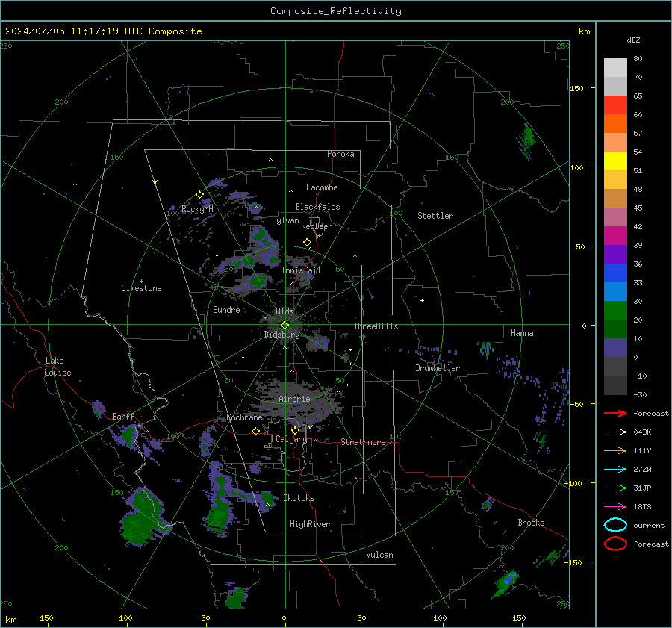Click the Lacombe town label
Image resolution: width=672 pixels, height=628 pixels.
point(322,187)
